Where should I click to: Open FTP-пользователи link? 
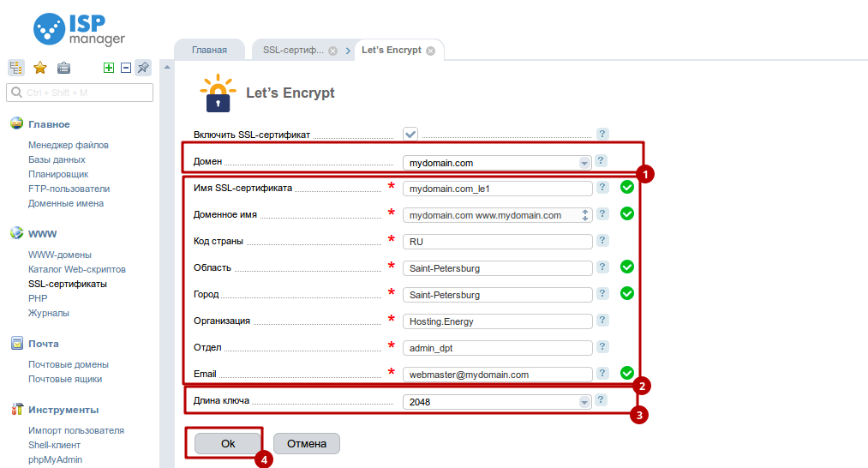tap(69, 189)
